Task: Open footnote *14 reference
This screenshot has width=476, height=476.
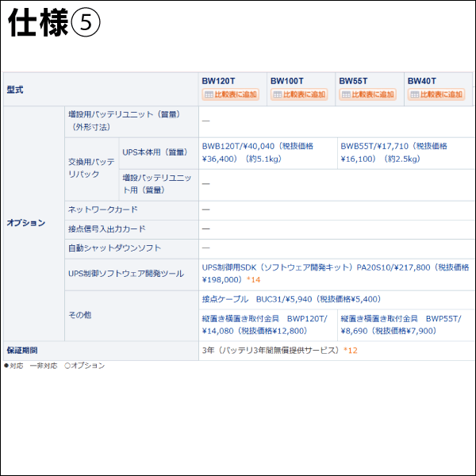Action: click(254, 279)
